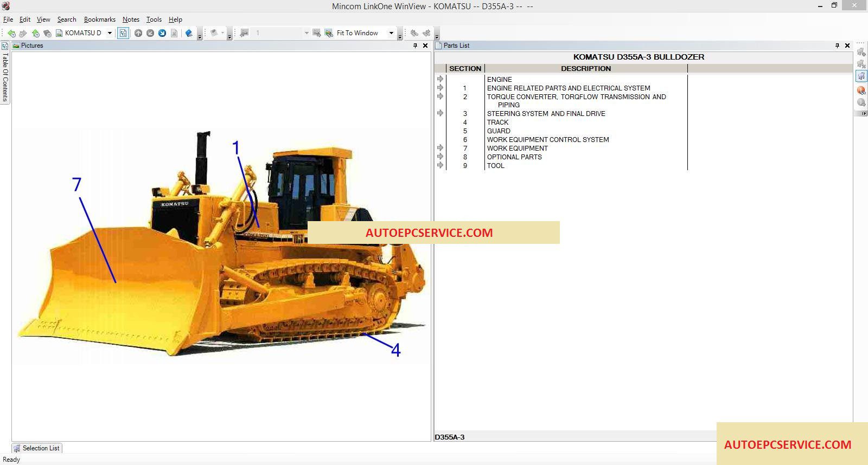Open the Table Of Contents side tab

(x=5, y=72)
